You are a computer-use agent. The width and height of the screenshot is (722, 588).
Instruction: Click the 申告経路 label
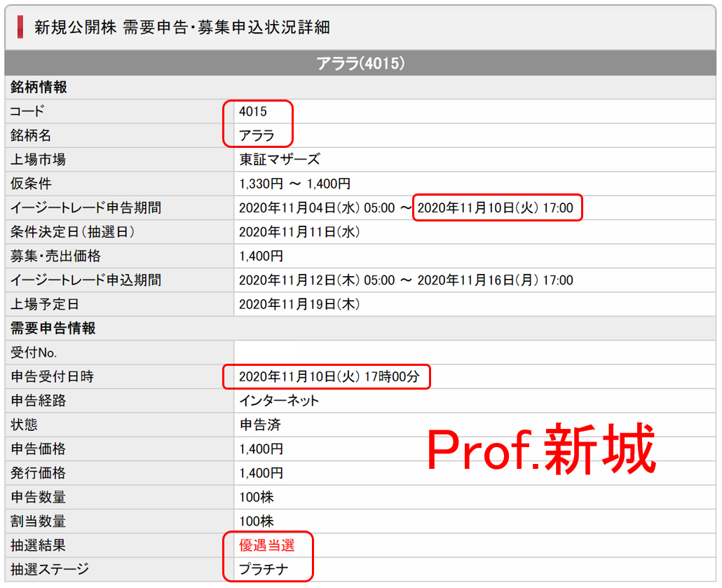tap(39, 401)
